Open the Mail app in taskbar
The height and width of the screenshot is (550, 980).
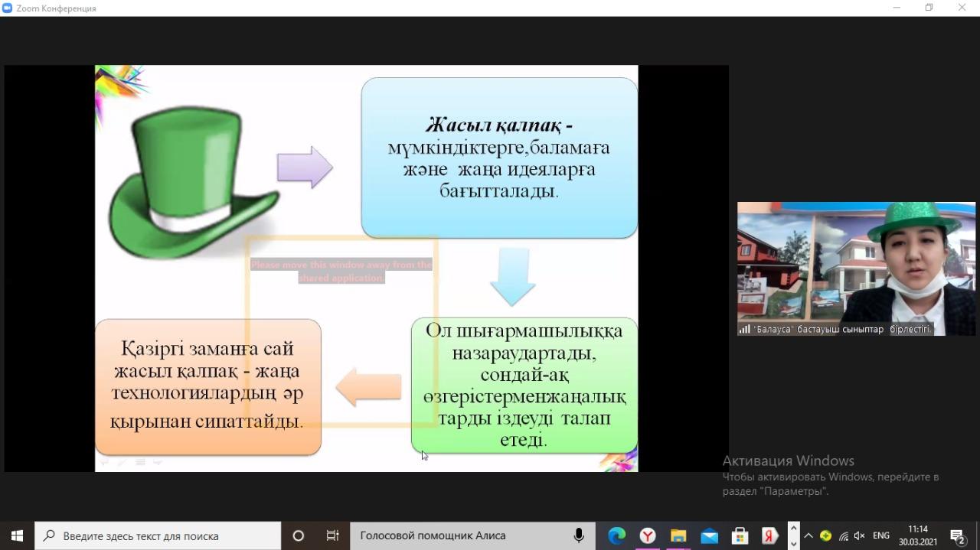709,535
